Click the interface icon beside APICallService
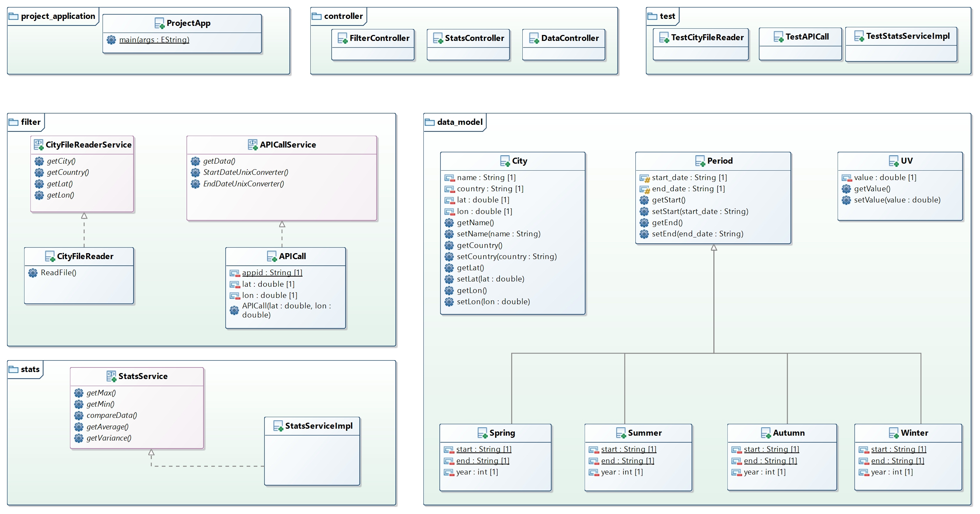Image resolution: width=980 pixels, height=514 pixels. tap(253, 144)
